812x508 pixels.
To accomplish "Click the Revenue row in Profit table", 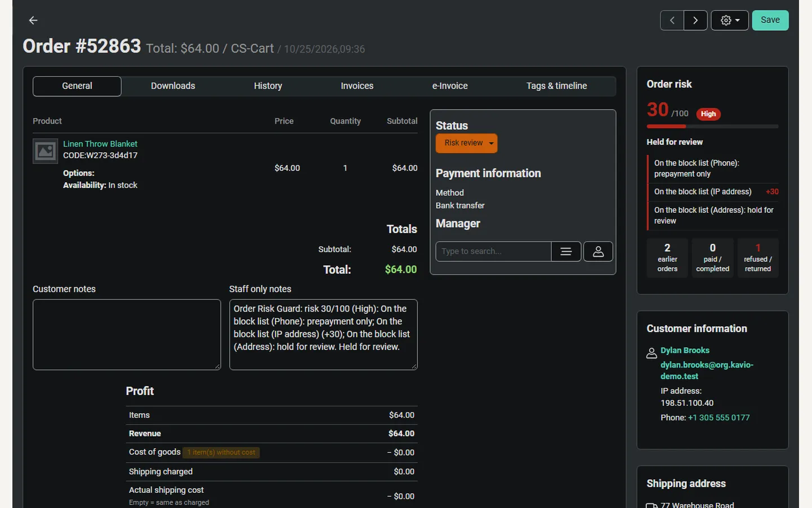I will pos(272,433).
